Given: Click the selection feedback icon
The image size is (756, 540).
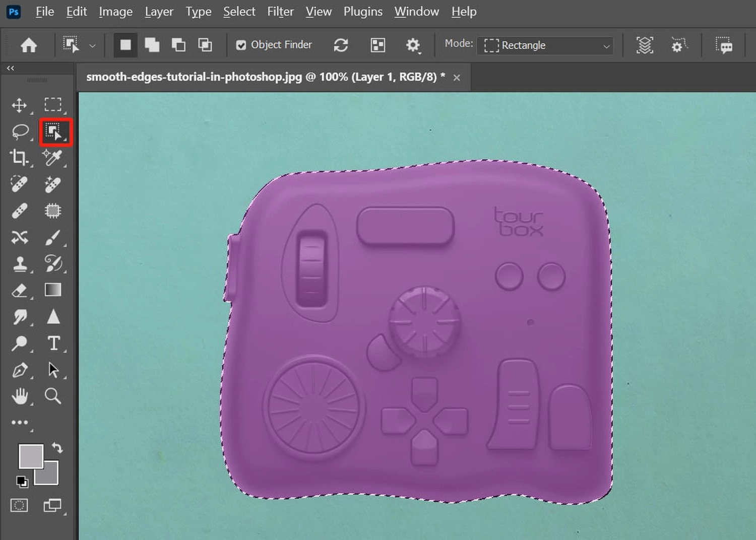Looking at the screenshot, I should 724,45.
